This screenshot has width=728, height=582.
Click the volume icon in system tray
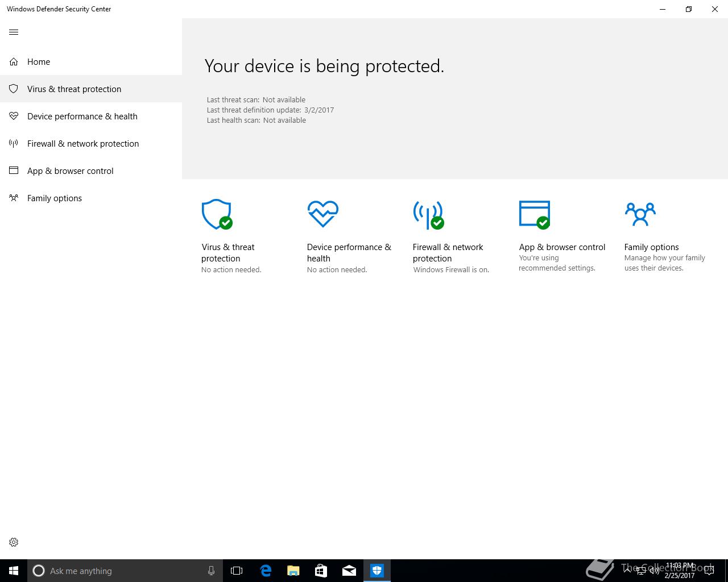tap(655, 571)
